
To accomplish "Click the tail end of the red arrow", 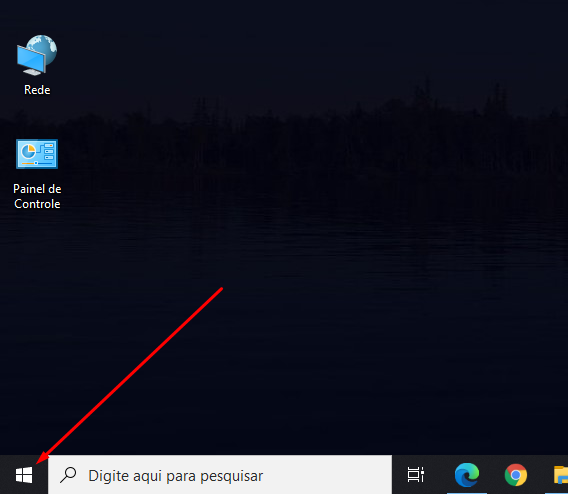I will (222, 289).
